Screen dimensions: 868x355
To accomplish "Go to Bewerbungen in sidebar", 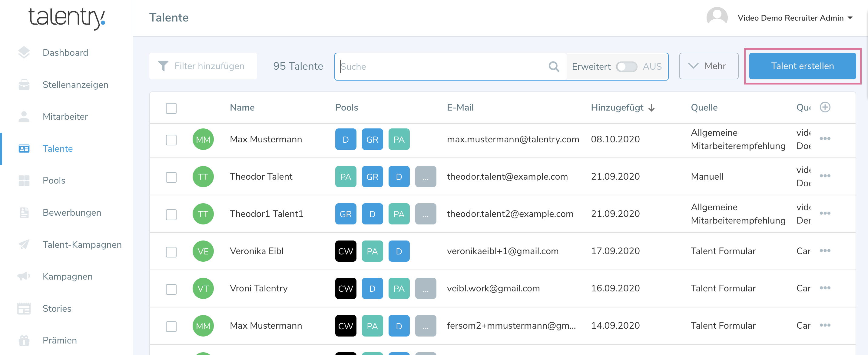I will 72,212.
